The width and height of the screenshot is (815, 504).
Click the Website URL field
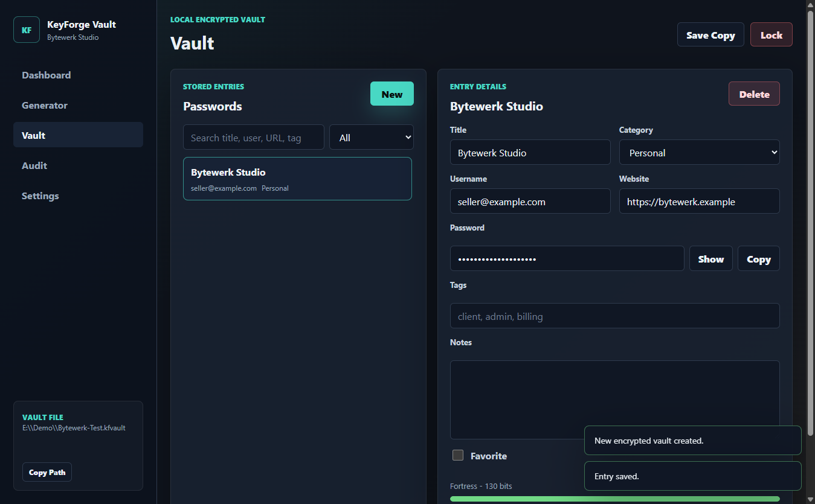(700, 202)
